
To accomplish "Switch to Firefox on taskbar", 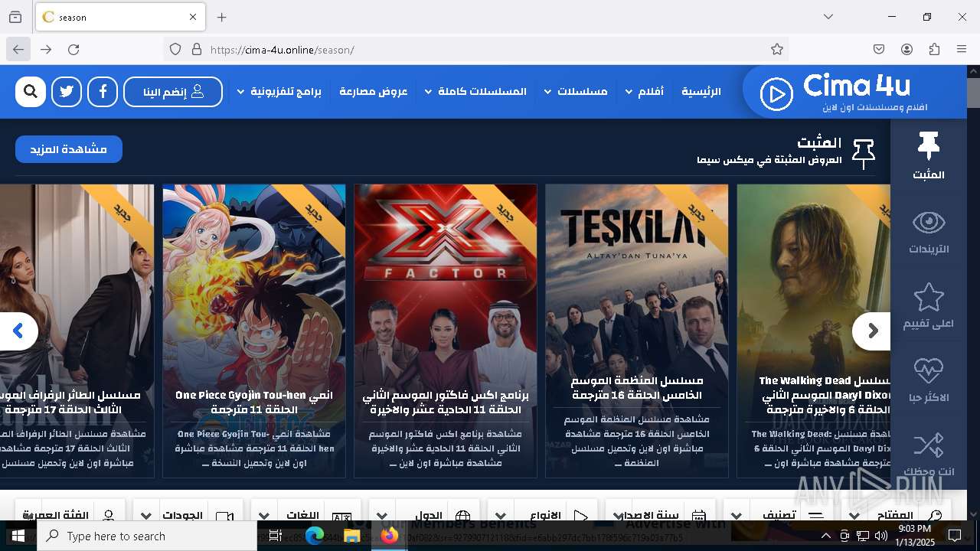I will [390, 536].
